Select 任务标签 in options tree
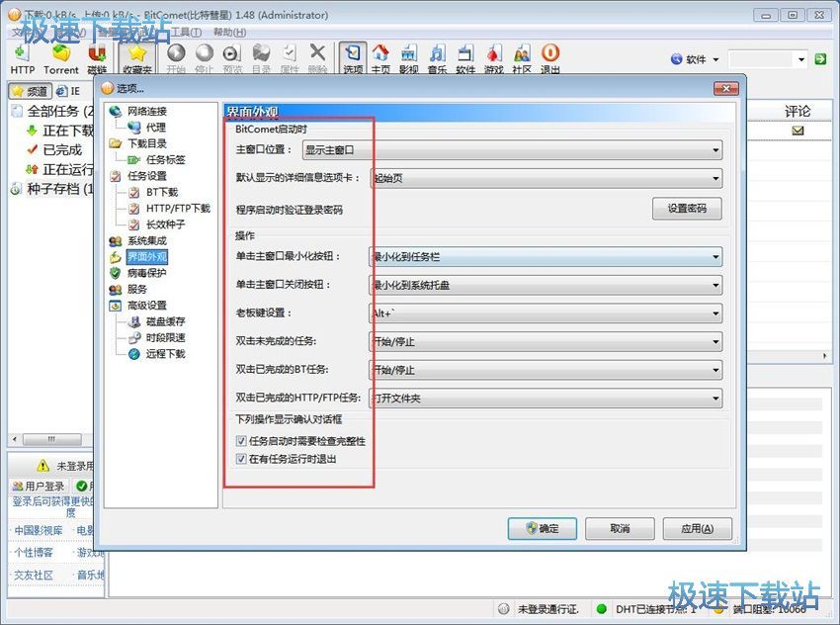 click(x=166, y=160)
